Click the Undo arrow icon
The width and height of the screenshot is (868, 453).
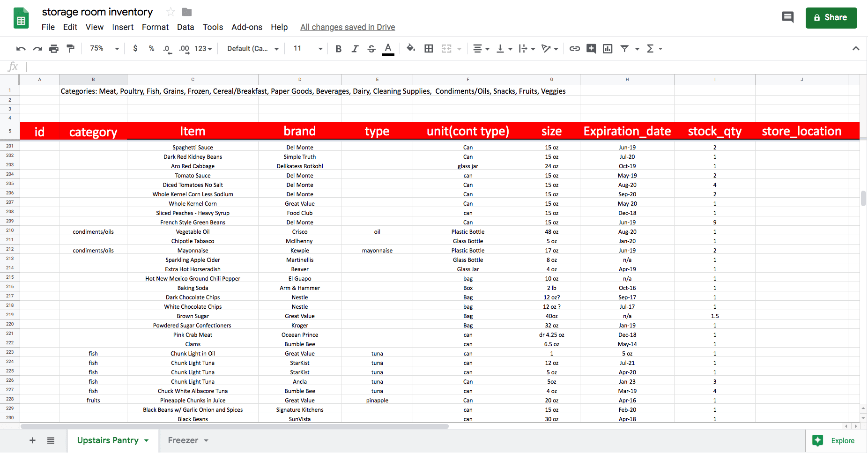click(x=21, y=49)
